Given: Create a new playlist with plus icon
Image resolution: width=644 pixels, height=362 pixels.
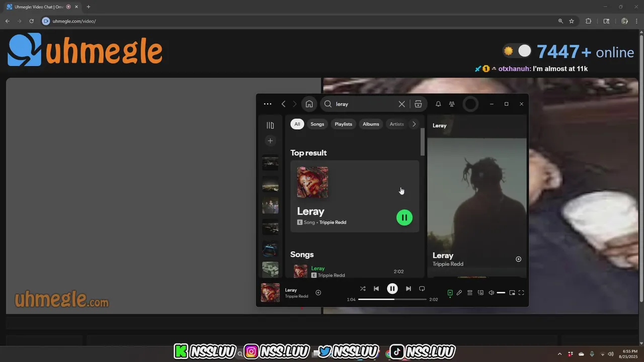Looking at the screenshot, I should pyautogui.click(x=270, y=141).
